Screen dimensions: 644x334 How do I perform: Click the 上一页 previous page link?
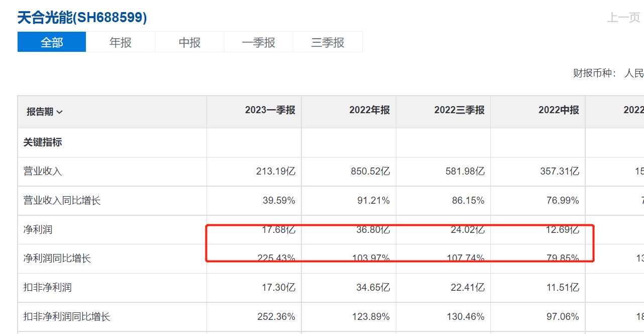pos(623,18)
